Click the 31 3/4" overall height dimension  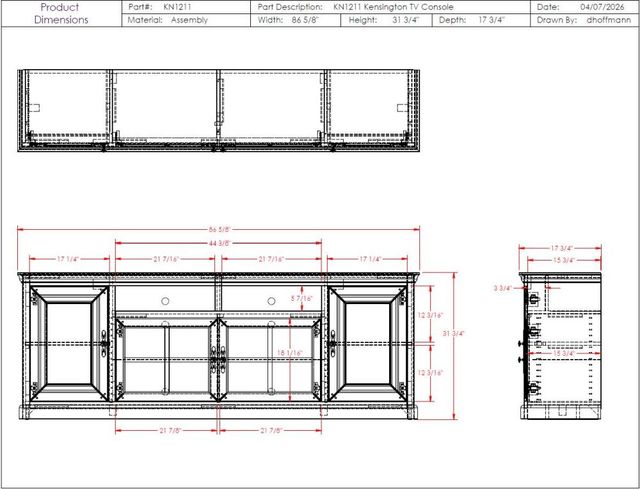(454, 333)
